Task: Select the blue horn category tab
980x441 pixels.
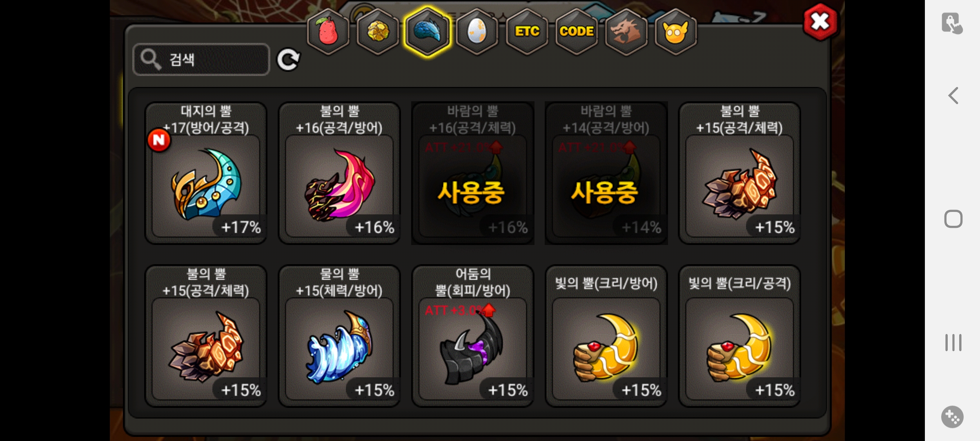Action: tap(428, 31)
